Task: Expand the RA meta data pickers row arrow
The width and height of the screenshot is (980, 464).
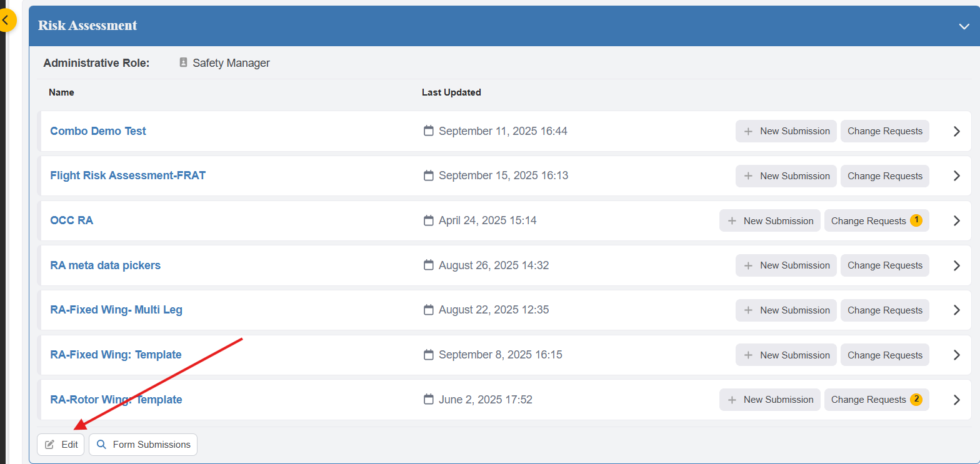Action: pos(956,265)
